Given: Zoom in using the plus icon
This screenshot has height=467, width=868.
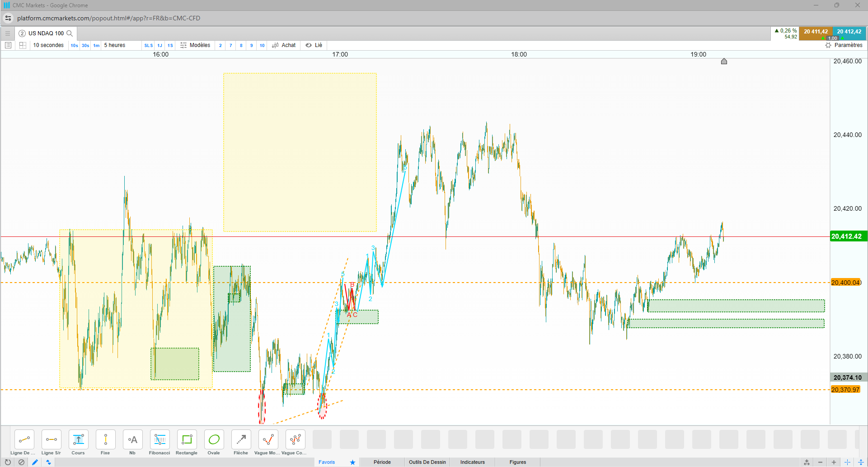Looking at the screenshot, I should [x=834, y=462].
